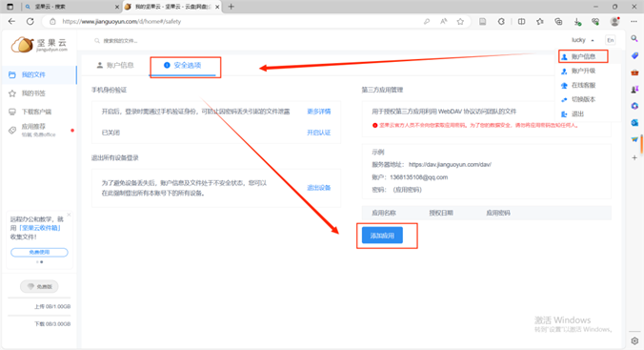Click the read aloud icon

pyautogui.click(x=444, y=21)
